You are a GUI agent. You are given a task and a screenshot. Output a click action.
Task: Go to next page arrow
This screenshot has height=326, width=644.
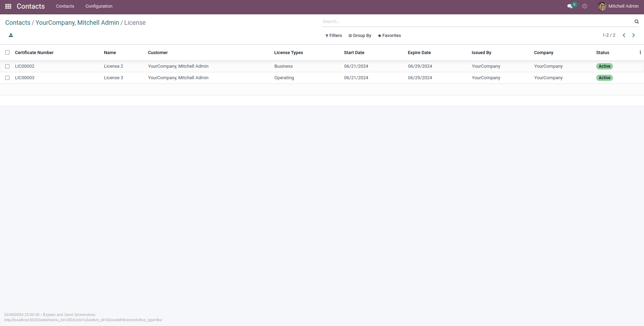(x=634, y=35)
